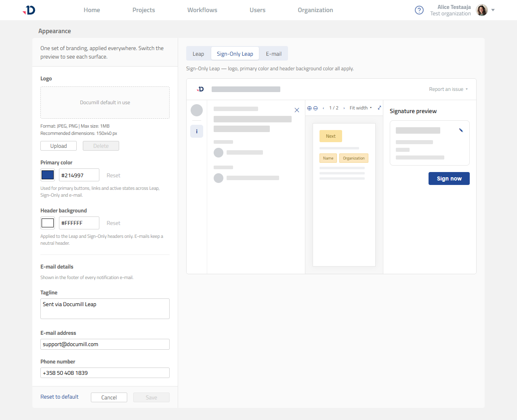The width and height of the screenshot is (517, 420).
Task: Click the 'Appearance' page title
Action: coord(55,31)
